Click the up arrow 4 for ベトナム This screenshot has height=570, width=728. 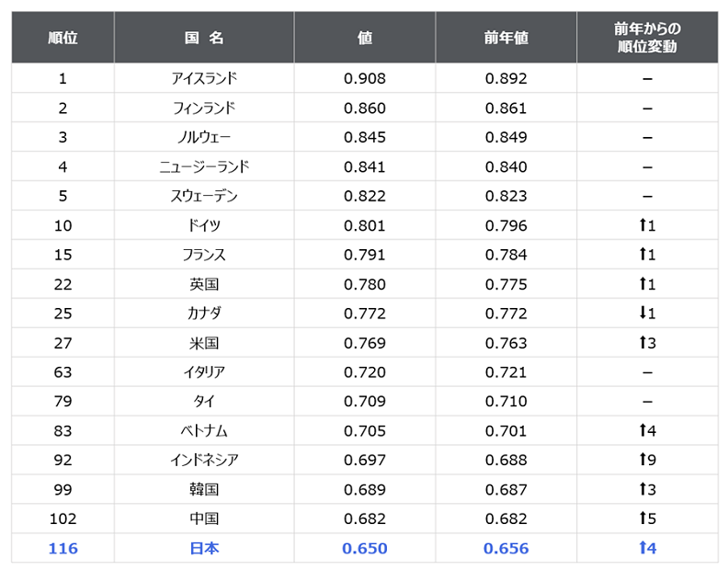(647, 430)
